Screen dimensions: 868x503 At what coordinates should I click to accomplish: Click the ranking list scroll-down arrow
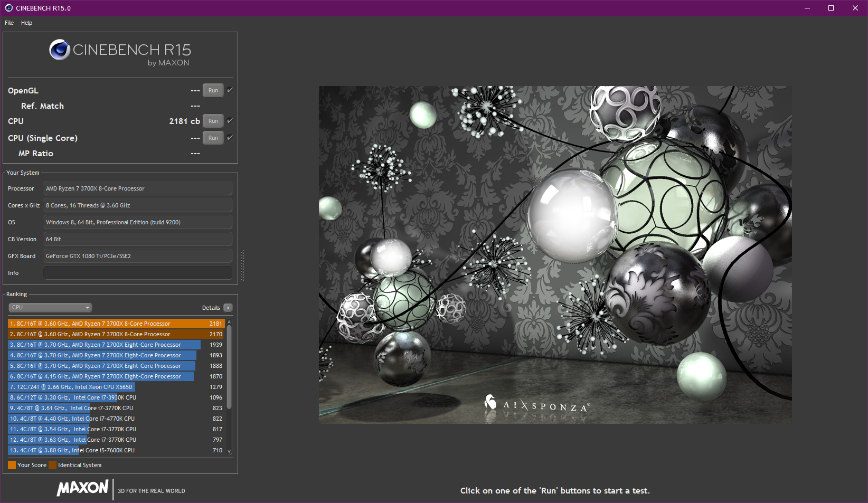point(229,451)
